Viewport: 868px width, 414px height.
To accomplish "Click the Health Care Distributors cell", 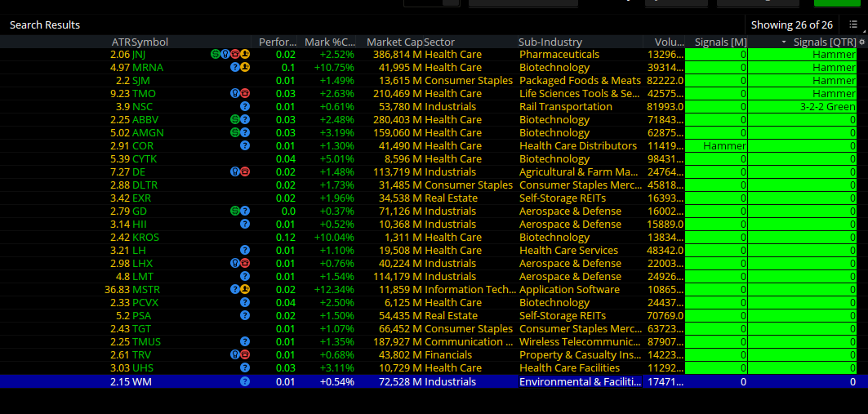I will click(x=578, y=145).
